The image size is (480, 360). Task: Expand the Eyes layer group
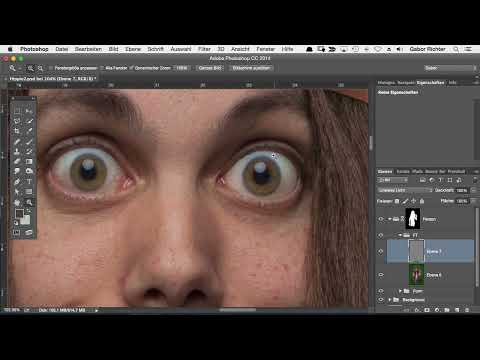[400, 291]
